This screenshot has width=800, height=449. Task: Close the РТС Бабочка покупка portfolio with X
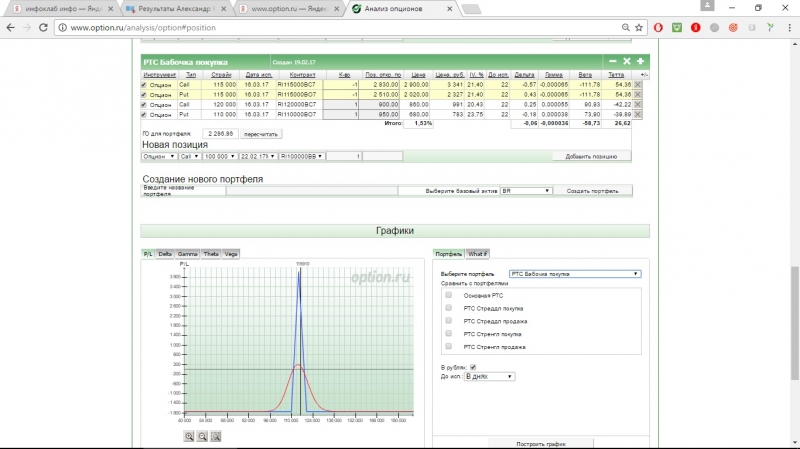(x=626, y=62)
